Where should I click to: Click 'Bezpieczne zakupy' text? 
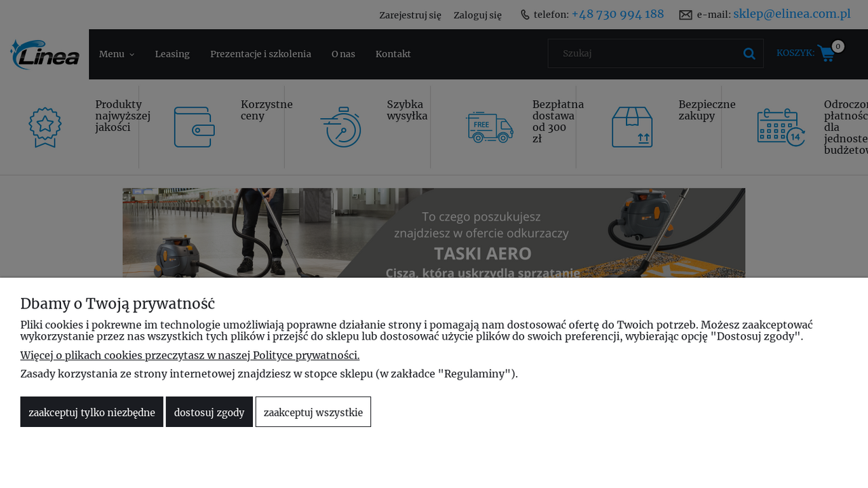click(x=707, y=110)
